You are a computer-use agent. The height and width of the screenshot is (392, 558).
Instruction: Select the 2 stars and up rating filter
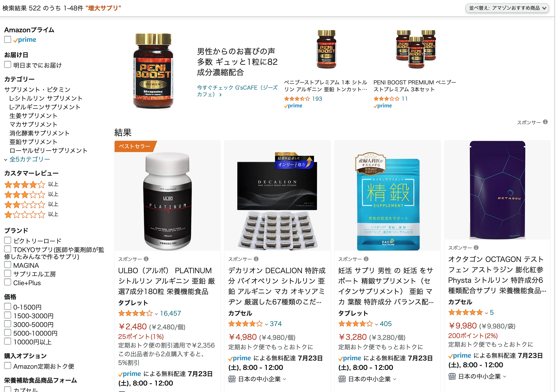click(x=31, y=204)
